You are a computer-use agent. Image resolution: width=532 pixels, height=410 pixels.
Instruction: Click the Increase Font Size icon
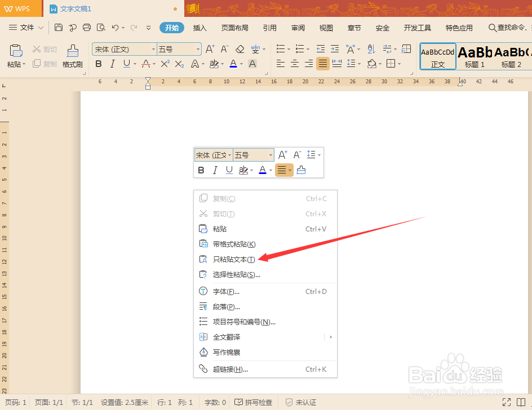pyautogui.click(x=209, y=48)
